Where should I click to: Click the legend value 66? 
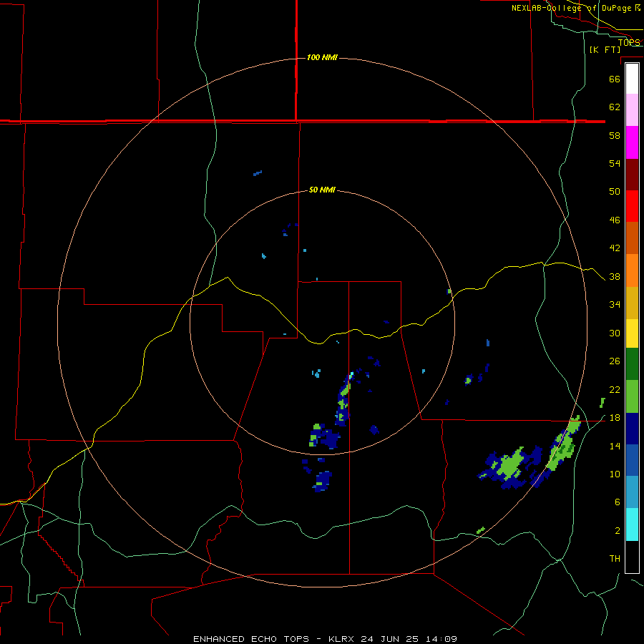[615, 79]
